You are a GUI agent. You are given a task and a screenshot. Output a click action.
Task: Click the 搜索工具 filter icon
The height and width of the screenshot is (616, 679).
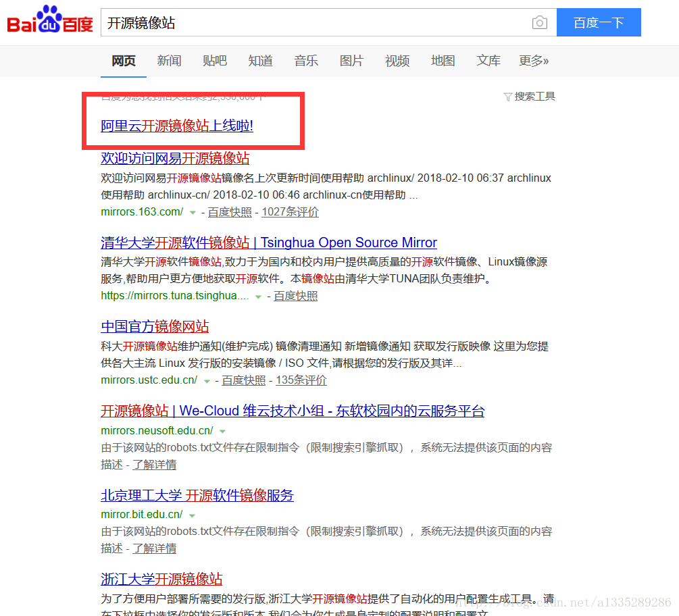tap(507, 97)
